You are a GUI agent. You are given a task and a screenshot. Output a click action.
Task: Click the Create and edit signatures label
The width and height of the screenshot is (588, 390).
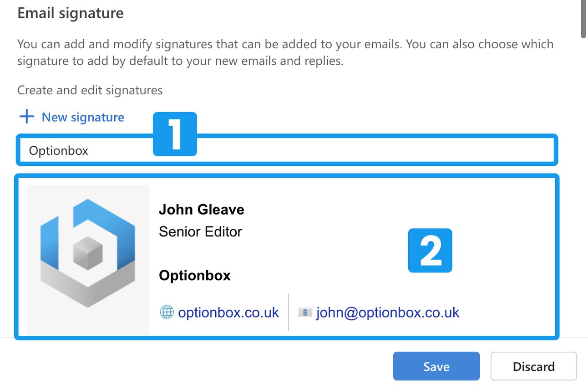click(90, 90)
